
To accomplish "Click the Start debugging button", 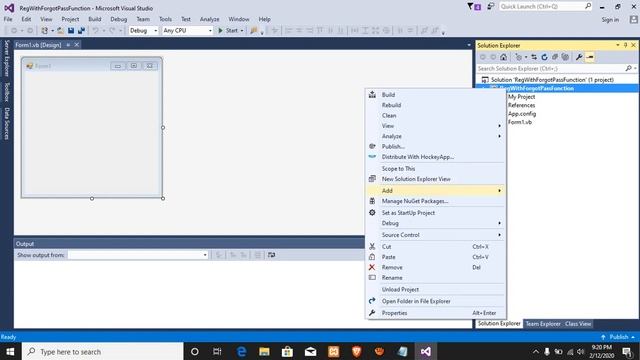I will click(x=228, y=31).
